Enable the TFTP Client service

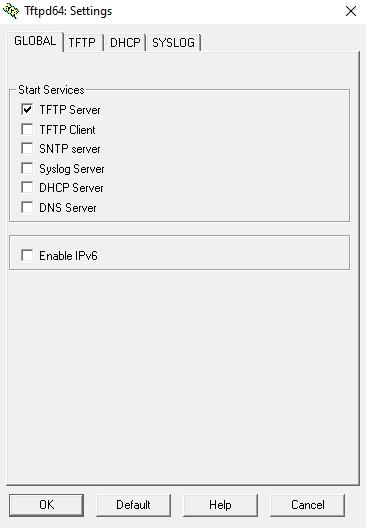click(x=27, y=129)
